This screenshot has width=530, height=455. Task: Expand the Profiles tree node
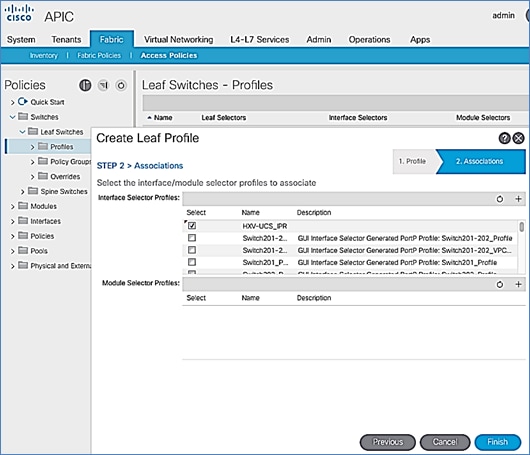tap(32, 147)
